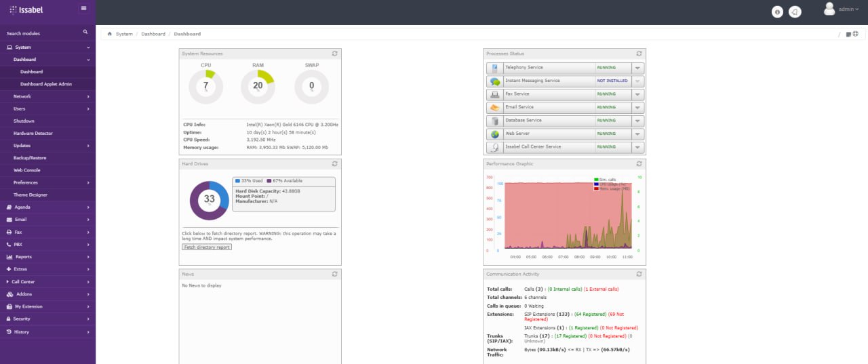This screenshot has width=868, height=364.
Task: Click System in the breadcrumb
Action: (x=124, y=34)
